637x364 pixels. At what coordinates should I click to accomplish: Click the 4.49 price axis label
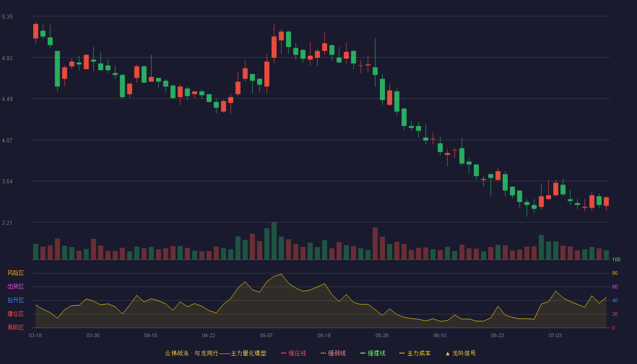(x=7, y=99)
